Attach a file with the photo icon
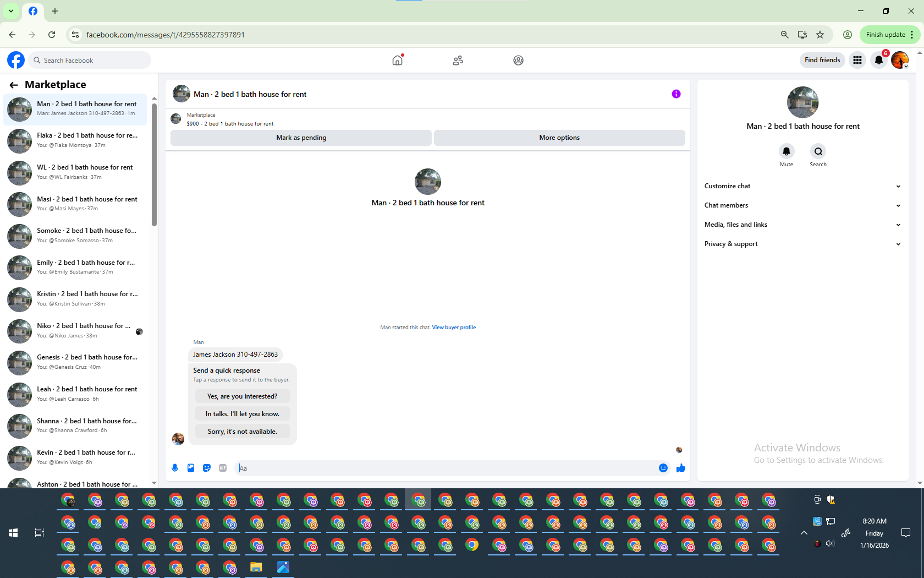The image size is (924, 578). tap(191, 468)
